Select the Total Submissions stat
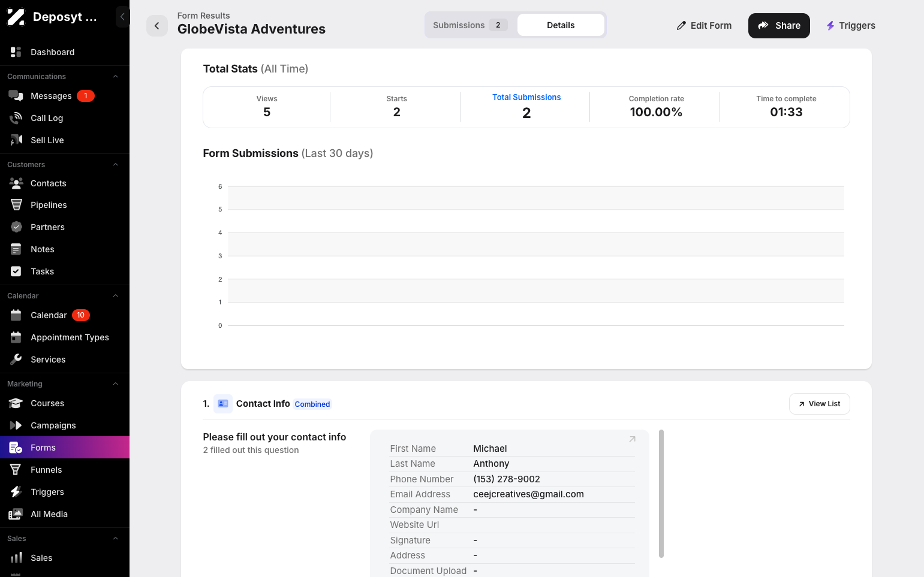Viewport: 924px width, 577px height. coord(526,107)
